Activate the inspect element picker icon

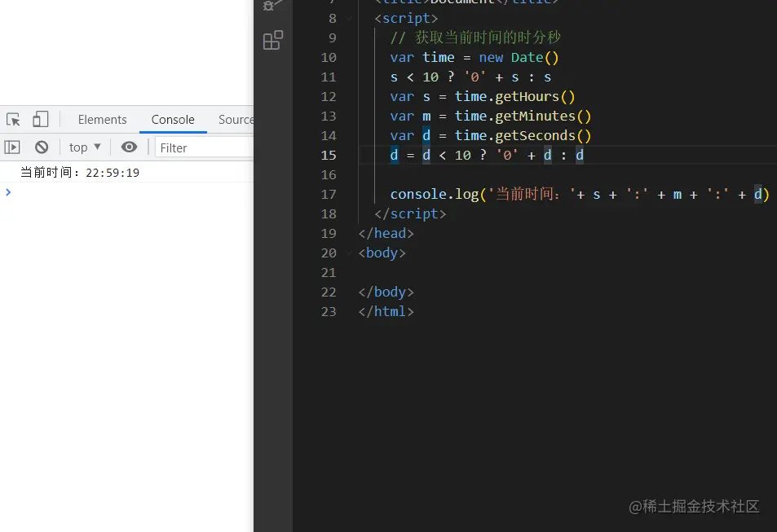tap(13, 120)
